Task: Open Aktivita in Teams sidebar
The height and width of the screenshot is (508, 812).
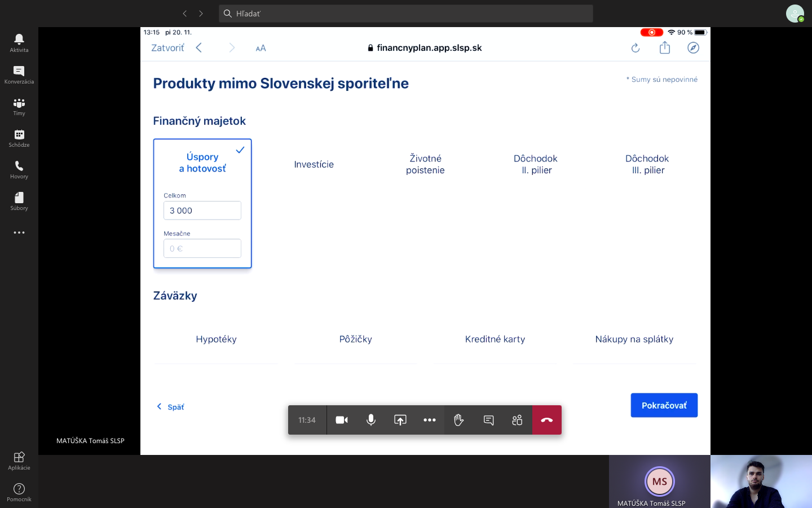Action: pyautogui.click(x=19, y=43)
